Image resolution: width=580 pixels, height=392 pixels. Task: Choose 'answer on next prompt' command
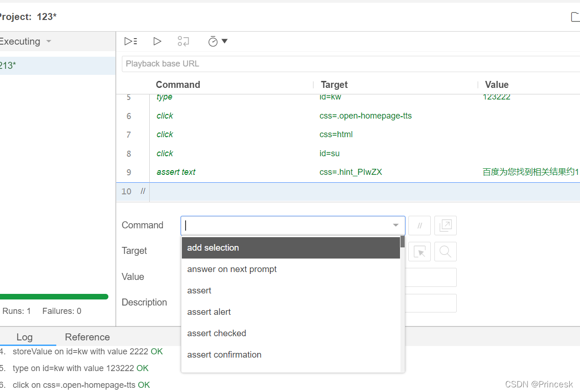[x=291, y=269]
